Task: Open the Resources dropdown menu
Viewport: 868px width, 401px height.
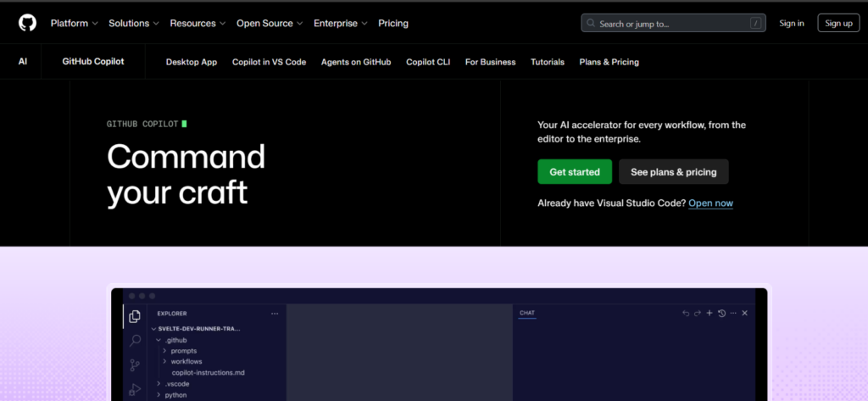Action: [198, 23]
